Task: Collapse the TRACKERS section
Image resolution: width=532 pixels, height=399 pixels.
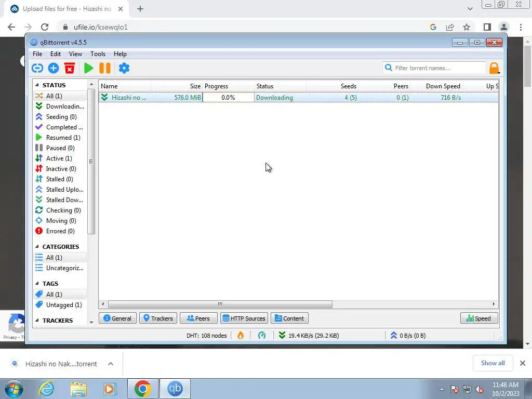Action: click(x=37, y=321)
